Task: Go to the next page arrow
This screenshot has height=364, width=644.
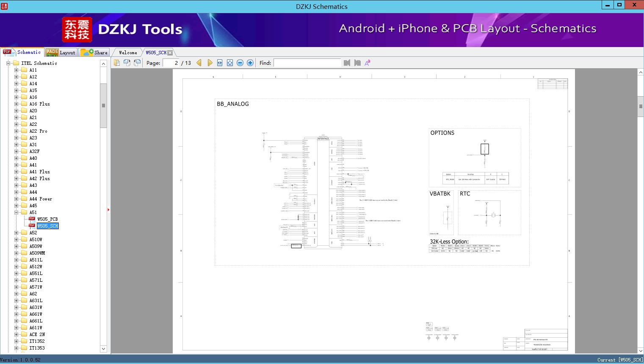Action: pyautogui.click(x=210, y=63)
